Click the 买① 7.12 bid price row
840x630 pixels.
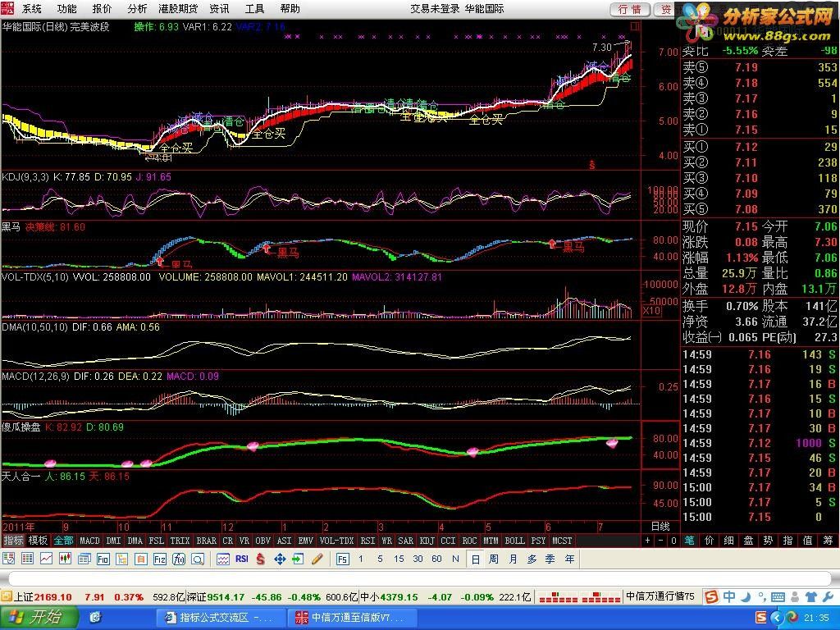pos(759,147)
